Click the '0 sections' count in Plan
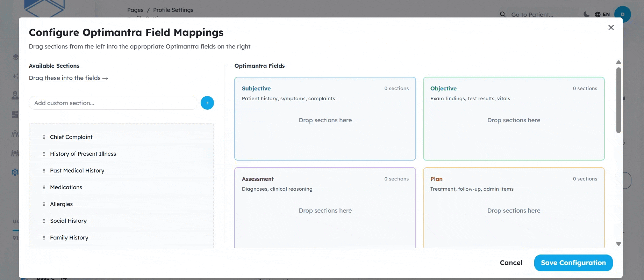 pyautogui.click(x=585, y=179)
